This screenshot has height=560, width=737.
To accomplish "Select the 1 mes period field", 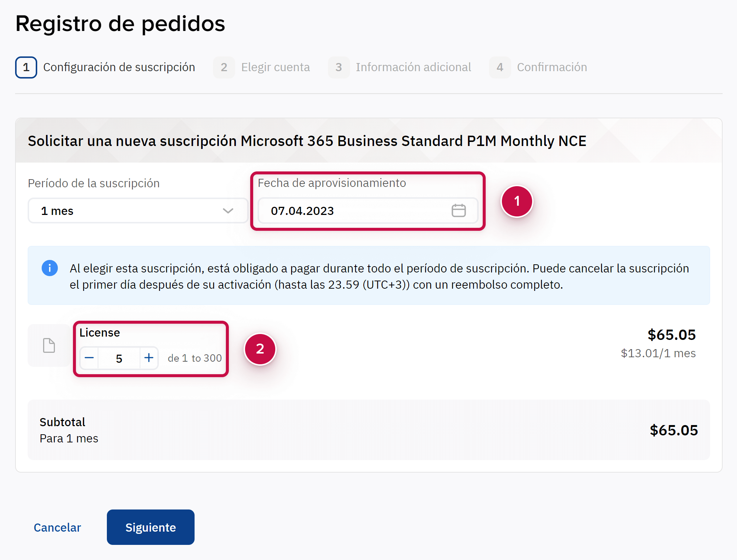I will (125, 211).
